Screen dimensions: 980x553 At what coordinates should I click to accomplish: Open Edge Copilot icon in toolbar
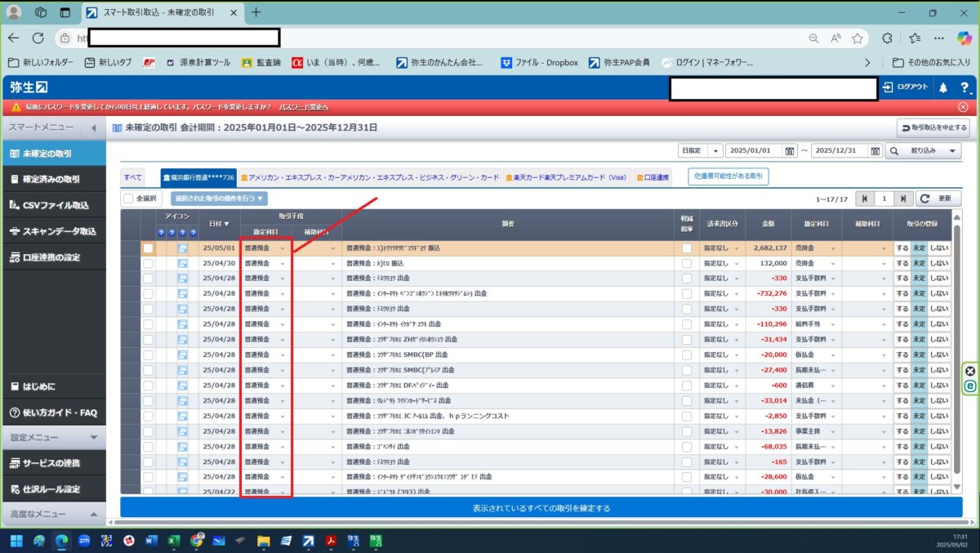[964, 38]
